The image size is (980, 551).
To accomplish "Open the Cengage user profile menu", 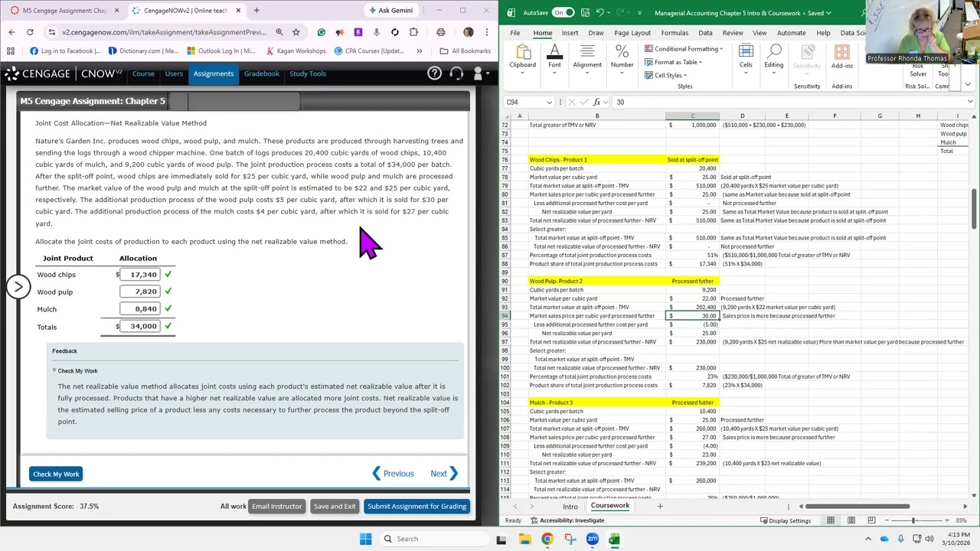I will pyautogui.click(x=479, y=73).
